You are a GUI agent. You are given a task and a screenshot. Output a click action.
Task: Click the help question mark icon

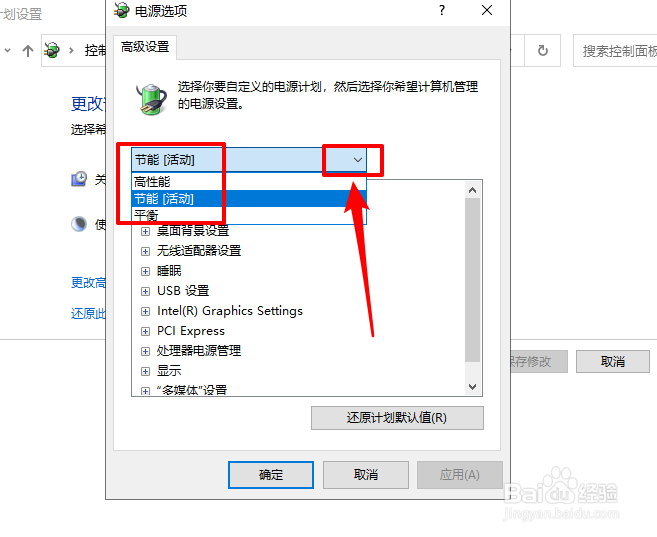442,10
